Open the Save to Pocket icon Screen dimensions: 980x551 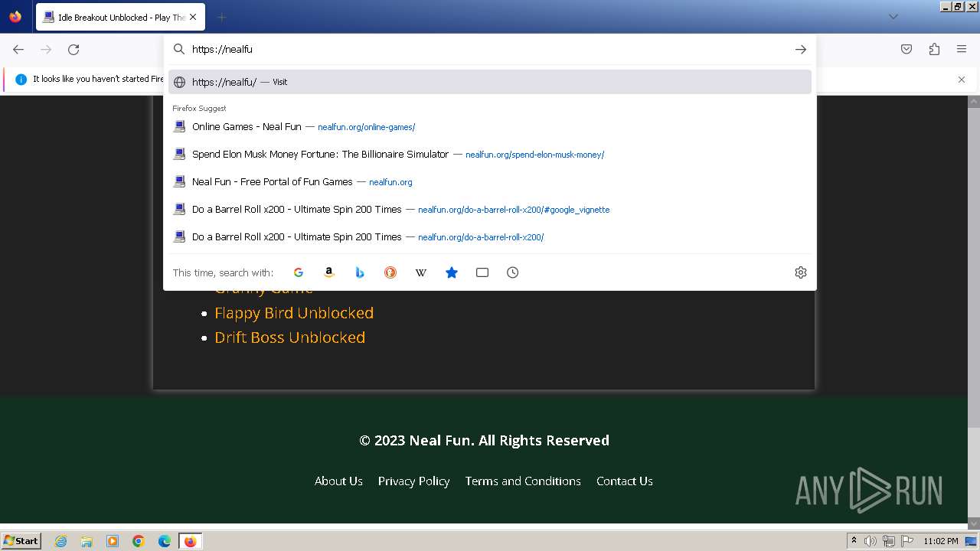click(906, 49)
